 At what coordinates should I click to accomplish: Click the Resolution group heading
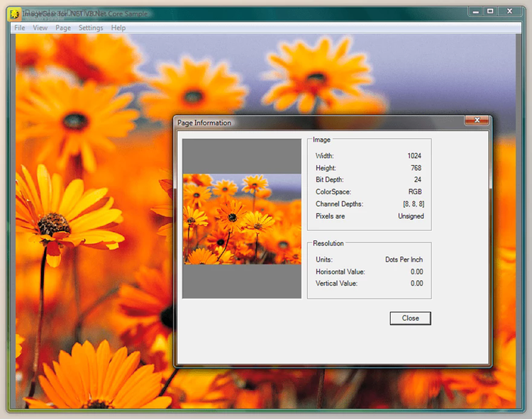328,243
